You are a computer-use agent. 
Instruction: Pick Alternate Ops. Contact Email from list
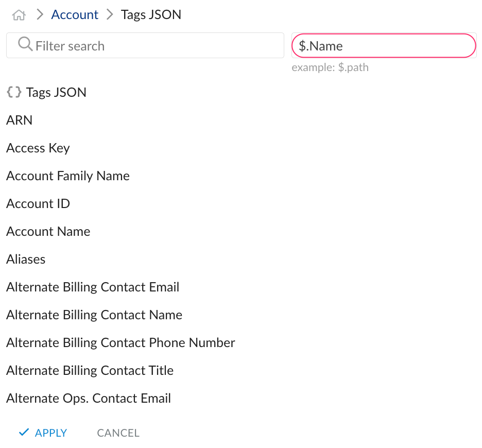pyautogui.click(x=88, y=398)
